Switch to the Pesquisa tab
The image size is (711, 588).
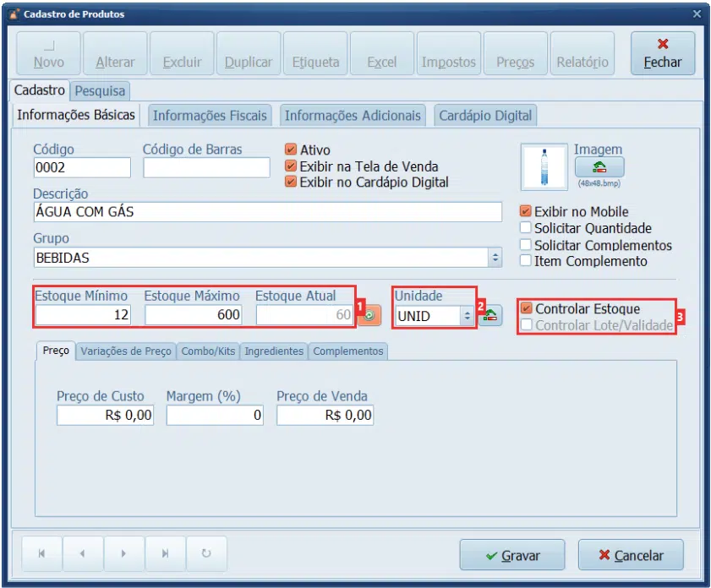100,91
